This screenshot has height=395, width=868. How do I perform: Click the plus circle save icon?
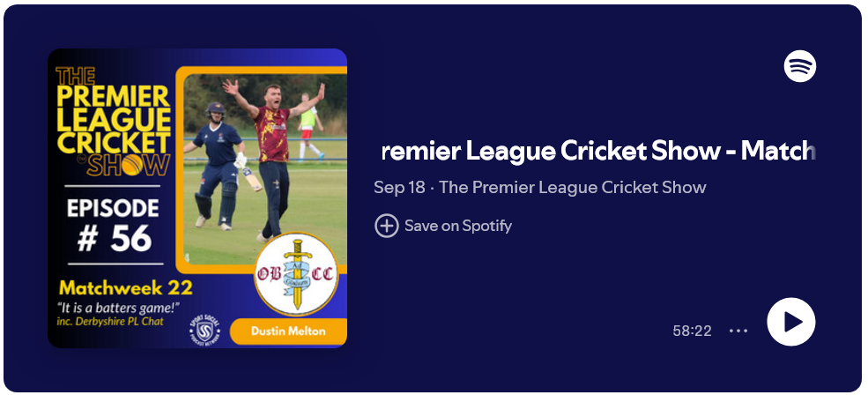tap(386, 226)
